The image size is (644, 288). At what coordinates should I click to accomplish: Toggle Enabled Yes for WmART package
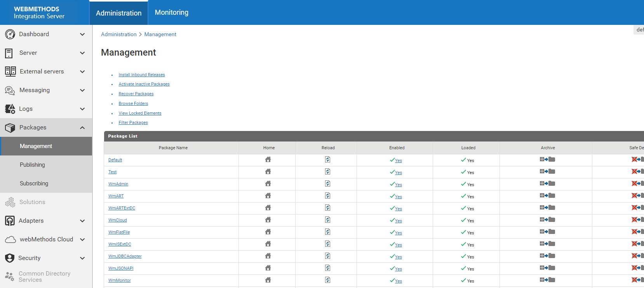pos(399,197)
